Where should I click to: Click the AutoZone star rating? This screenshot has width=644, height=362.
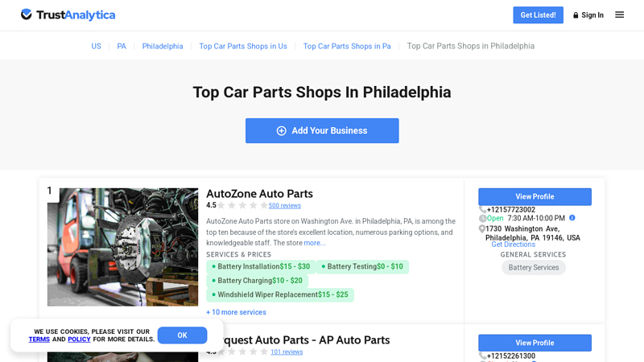(x=242, y=205)
